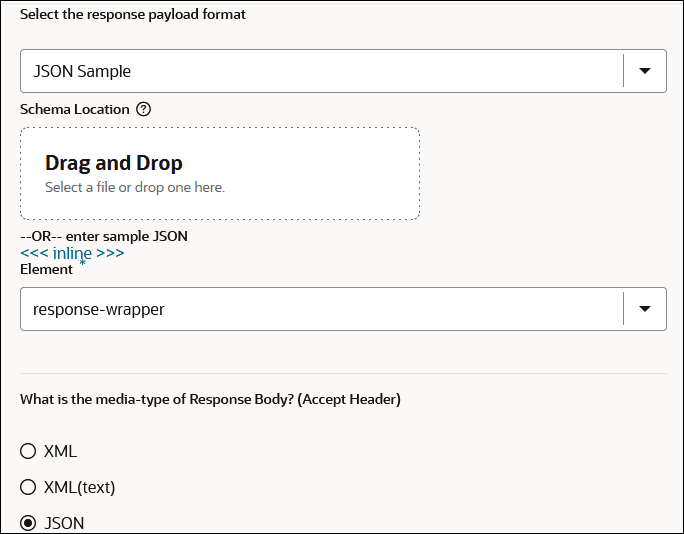Click the '--OR-- enter sample JSON' text
The image size is (684, 534).
click(x=104, y=236)
